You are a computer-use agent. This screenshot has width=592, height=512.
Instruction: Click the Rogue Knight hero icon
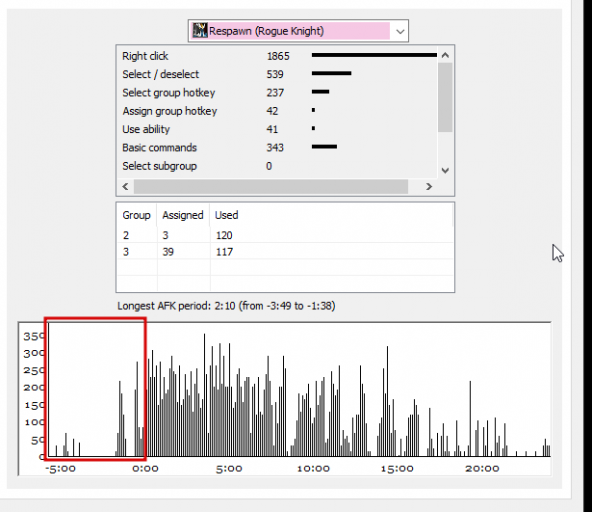[200, 31]
